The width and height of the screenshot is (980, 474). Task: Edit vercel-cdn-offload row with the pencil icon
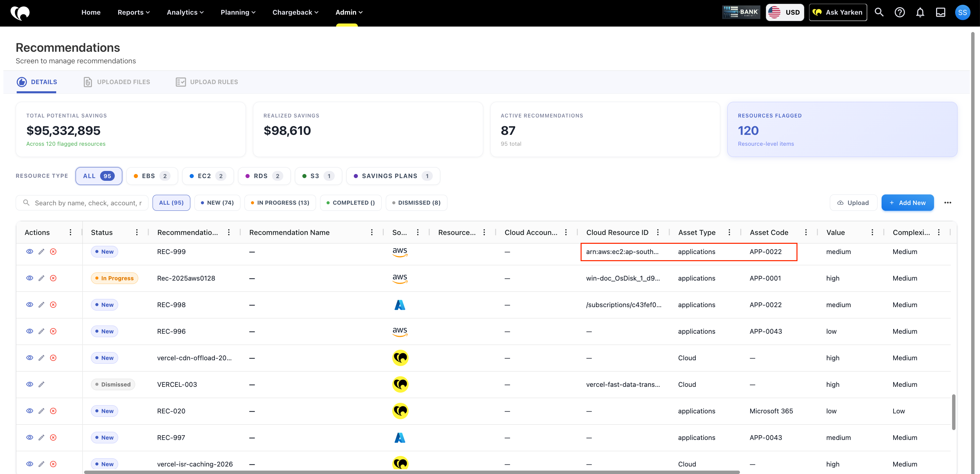click(x=42, y=358)
